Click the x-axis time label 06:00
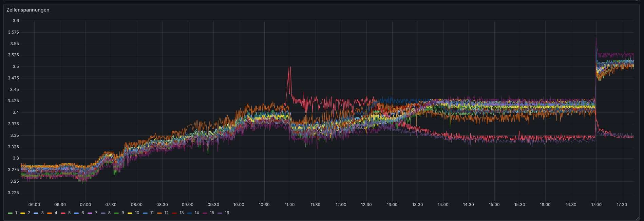Screen dimensions: 644x221 click(x=34, y=205)
